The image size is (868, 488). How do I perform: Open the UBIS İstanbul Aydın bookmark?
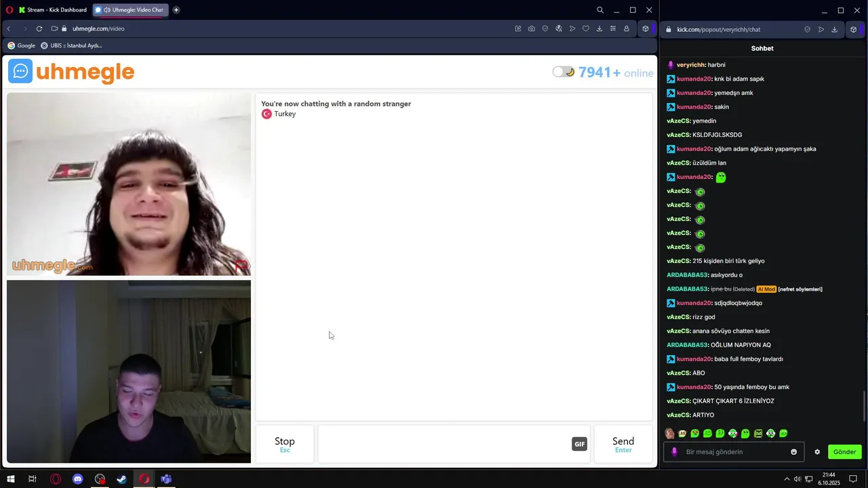pos(71,45)
